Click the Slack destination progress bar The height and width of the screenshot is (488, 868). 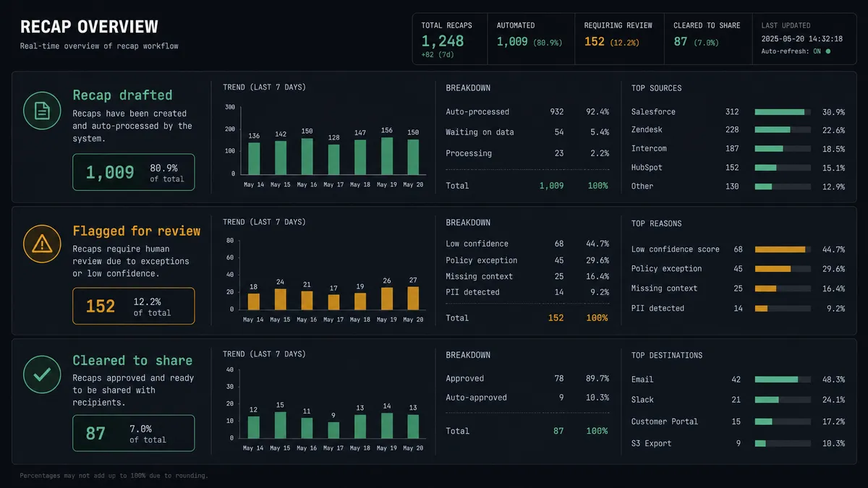tap(783, 400)
